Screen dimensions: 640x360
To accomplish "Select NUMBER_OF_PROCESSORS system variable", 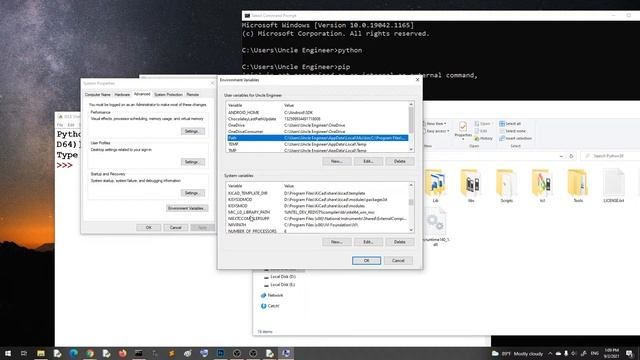I will point(318,231).
